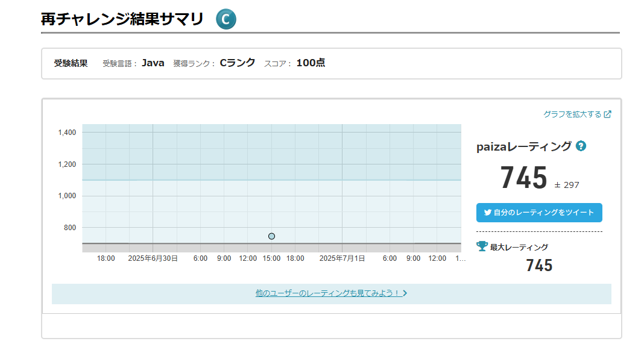
Task: Click the 745 value under 最大レーティング
Action: (539, 266)
